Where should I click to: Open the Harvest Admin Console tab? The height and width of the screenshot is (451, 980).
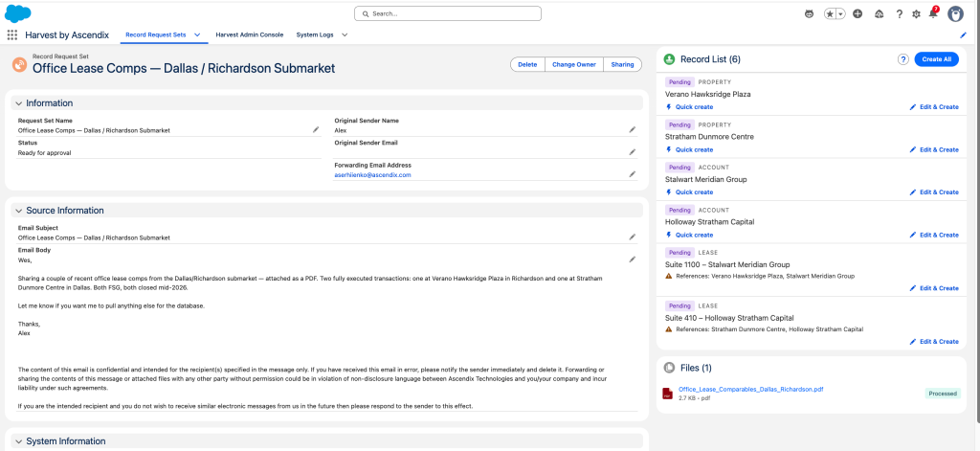coord(250,35)
